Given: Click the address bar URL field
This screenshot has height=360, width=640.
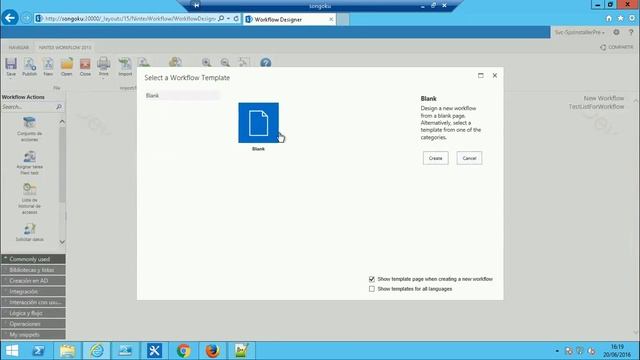Looking at the screenshot, I should 130,19.
